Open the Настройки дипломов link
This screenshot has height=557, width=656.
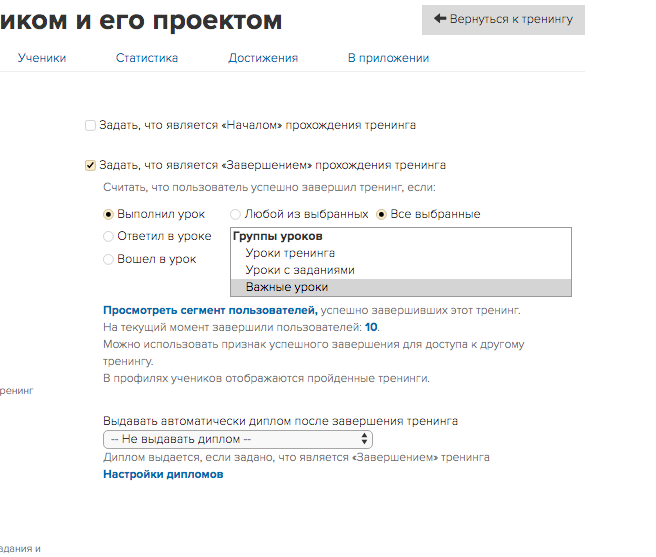(163, 474)
